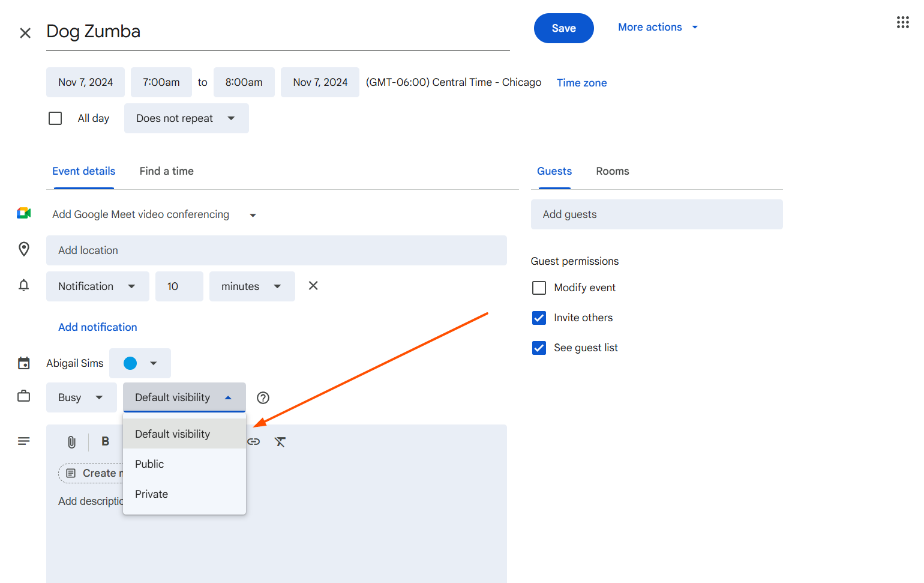Click start time 7:00am
924x583 pixels.
click(161, 82)
